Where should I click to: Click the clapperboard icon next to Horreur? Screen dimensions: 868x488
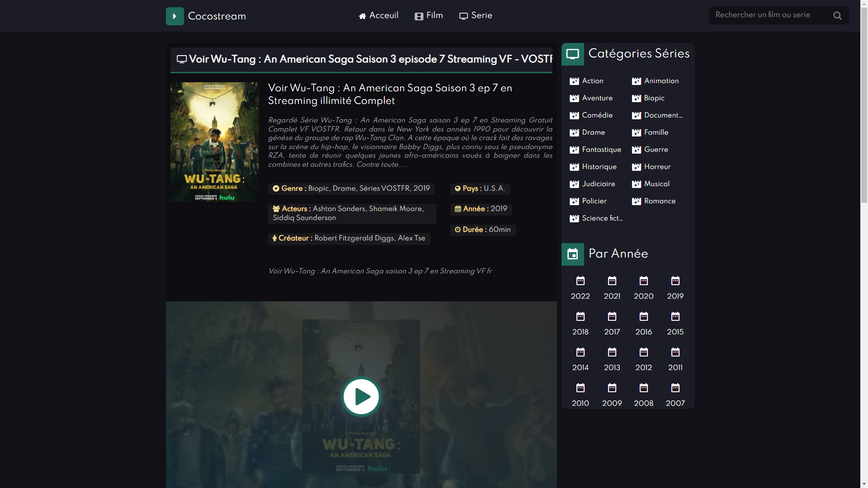[637, 167]
